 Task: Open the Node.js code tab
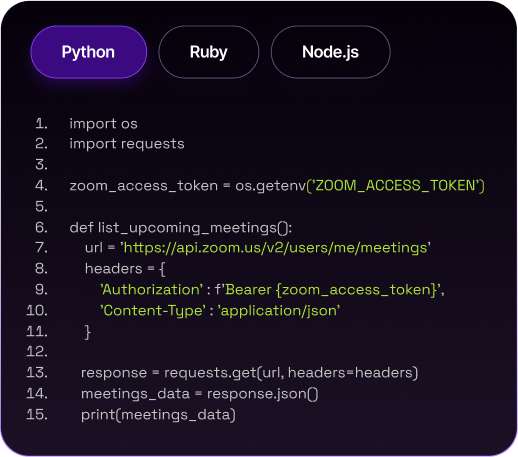[330, 52]
